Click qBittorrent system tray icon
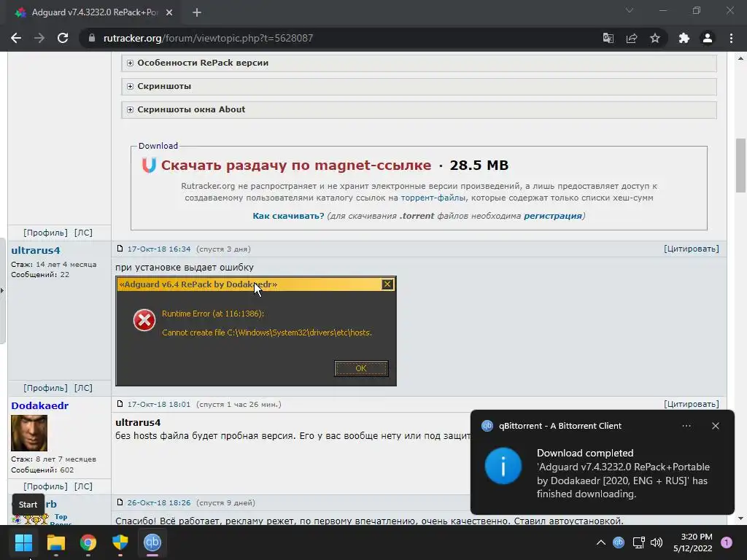 (x=619, y=542)
